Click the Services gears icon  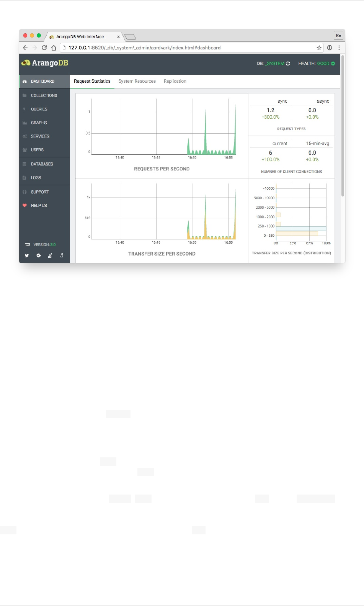pyautogui.click(x=24, y=136)
